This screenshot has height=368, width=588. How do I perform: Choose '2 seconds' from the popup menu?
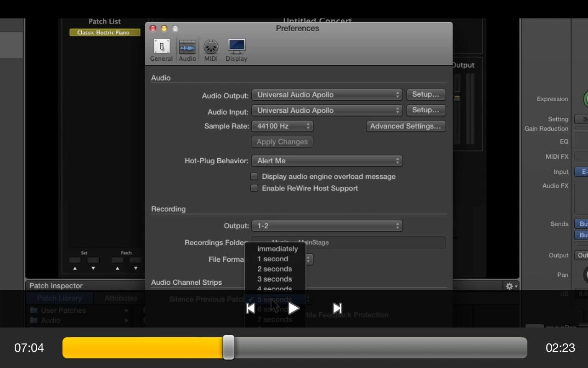click(x=275, y=269)
